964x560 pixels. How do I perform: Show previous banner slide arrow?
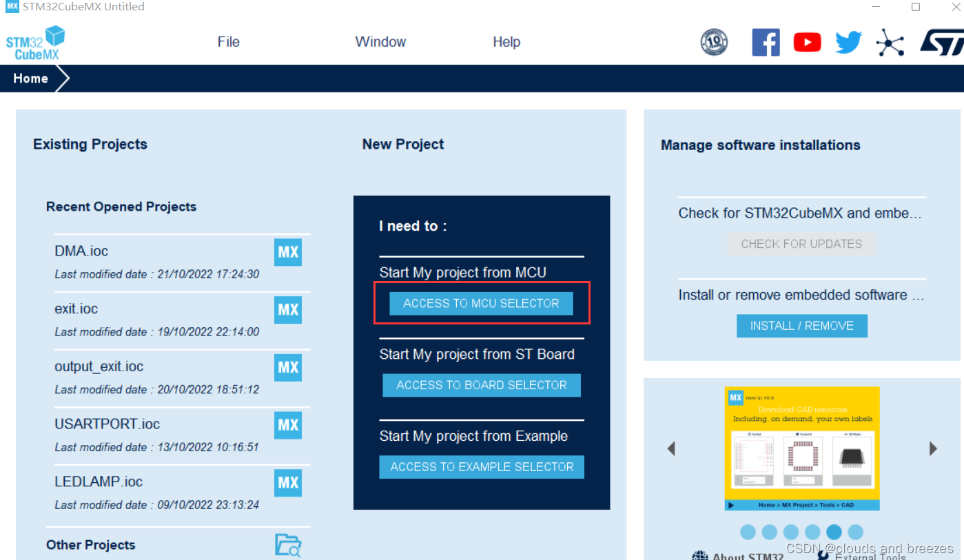[x=671, y=448]
